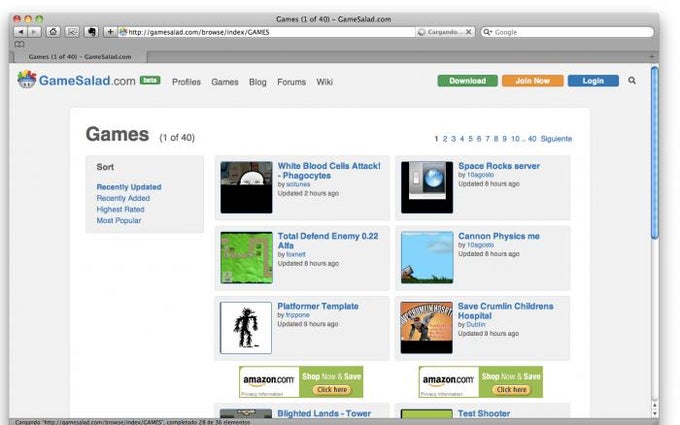Screen dimensions: 680x425
Task: Open the Profiles menu item
Action: [186, 82]
